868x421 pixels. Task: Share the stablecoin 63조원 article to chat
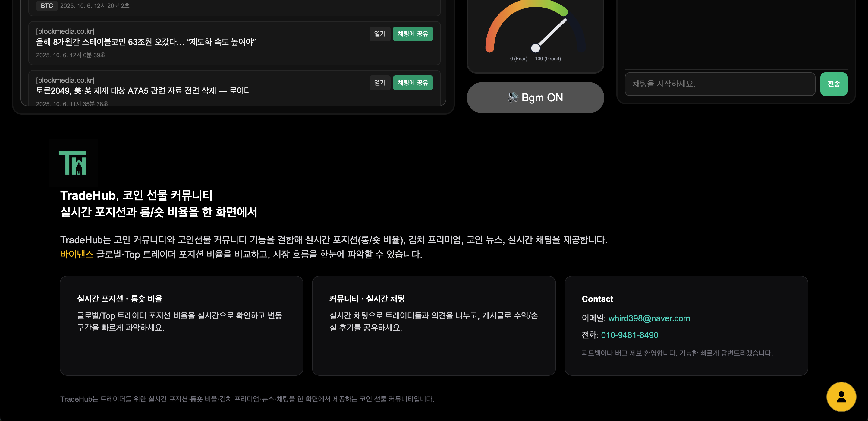412,34
